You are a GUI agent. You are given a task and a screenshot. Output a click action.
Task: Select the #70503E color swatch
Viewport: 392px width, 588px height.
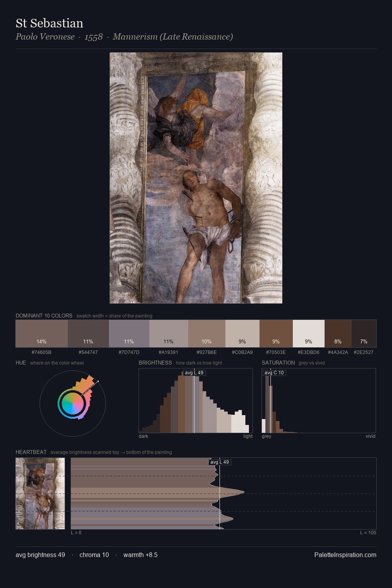click(x=276, y=334)
